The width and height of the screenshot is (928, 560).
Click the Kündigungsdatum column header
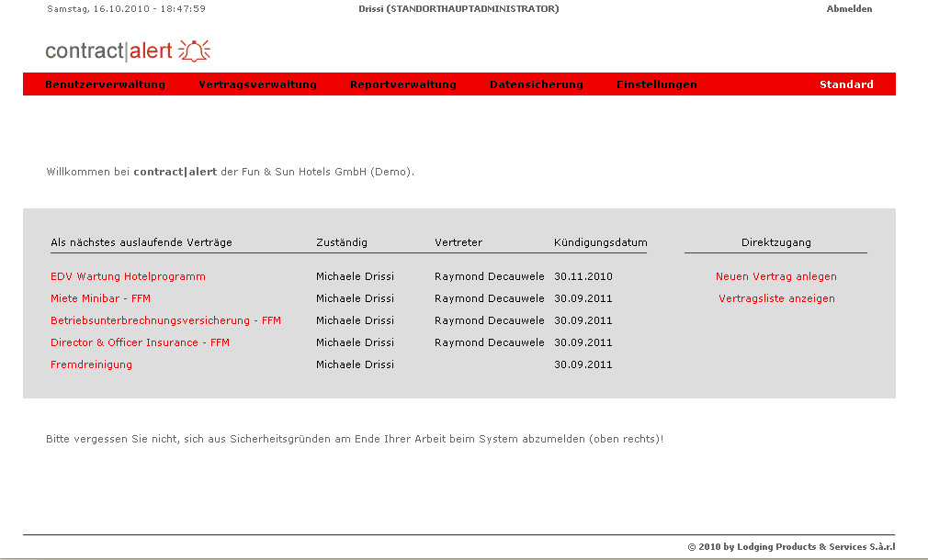[600, 242]
